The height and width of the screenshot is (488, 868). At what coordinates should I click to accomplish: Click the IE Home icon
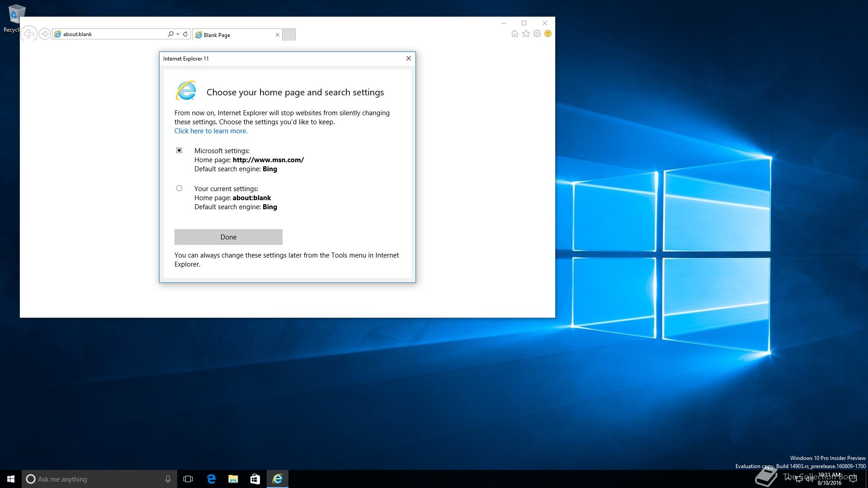[x=514, y=34]
